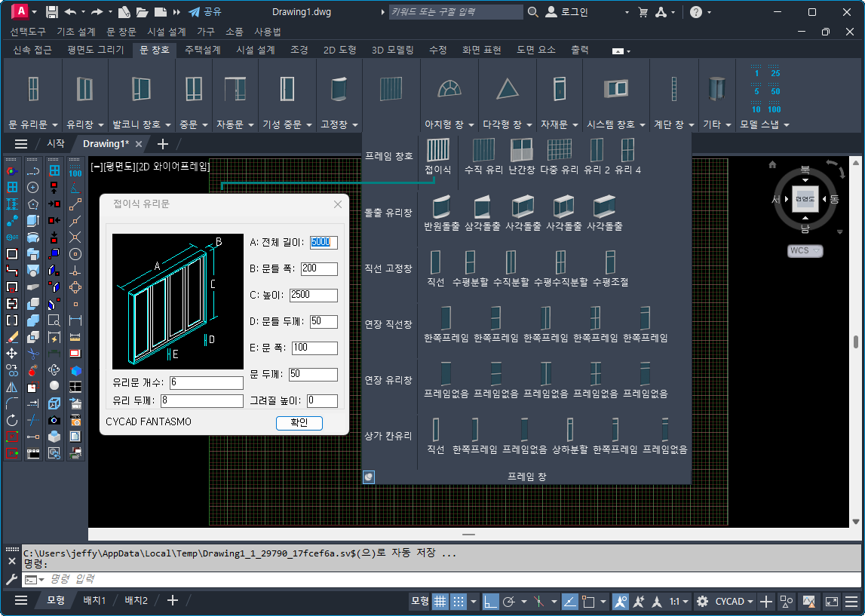The height and width of the screenshot is (616, 865).
Task: Toggle the grid display in status bar
Action: 440,601
